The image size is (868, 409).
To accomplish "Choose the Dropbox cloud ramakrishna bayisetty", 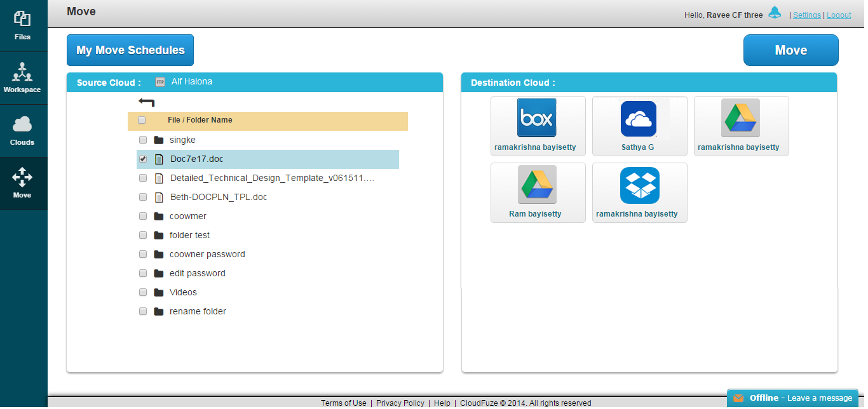I will tap(639, 192).
